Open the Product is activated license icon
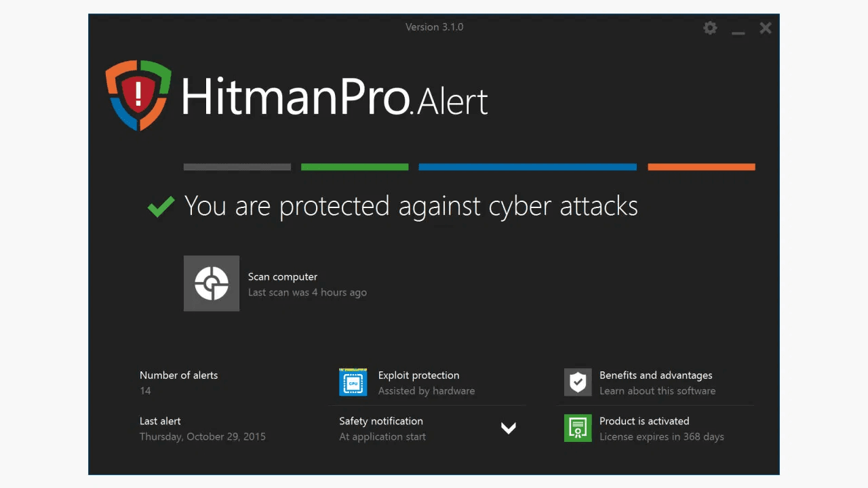 (x=578, y=428)
